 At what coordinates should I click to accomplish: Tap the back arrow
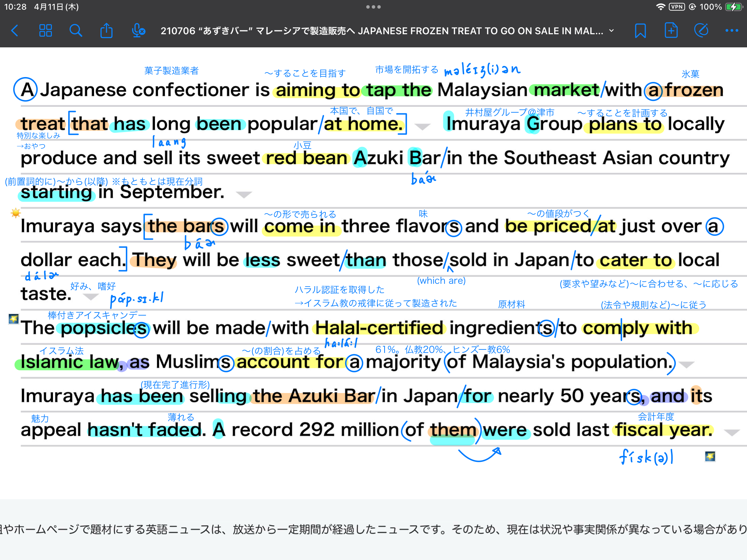[x=15, y=31]
